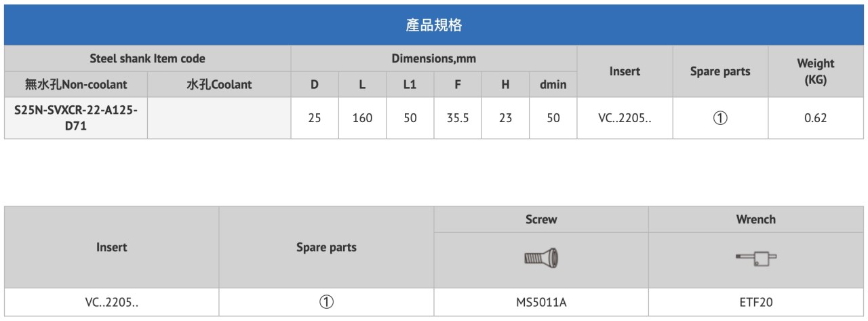This screenshot has width=868, height=321.
Task: Click the circled 1 in the second table
Action: pos(326,302)
